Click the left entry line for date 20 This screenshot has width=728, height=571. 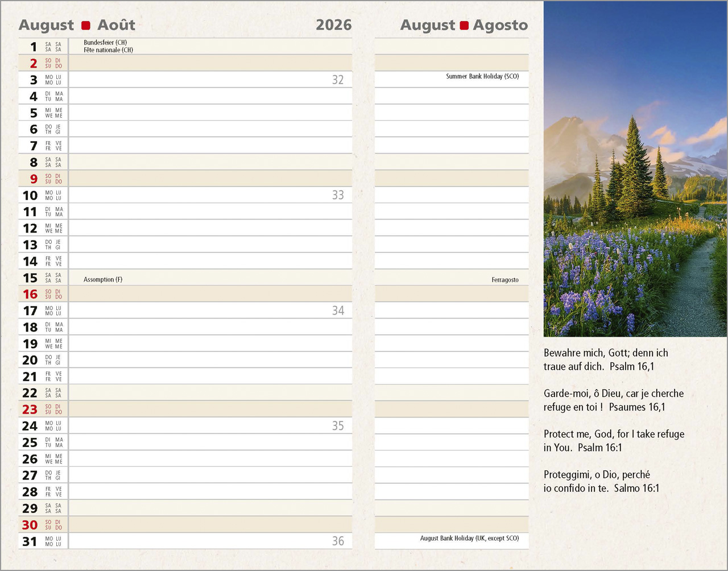[210, 360]
